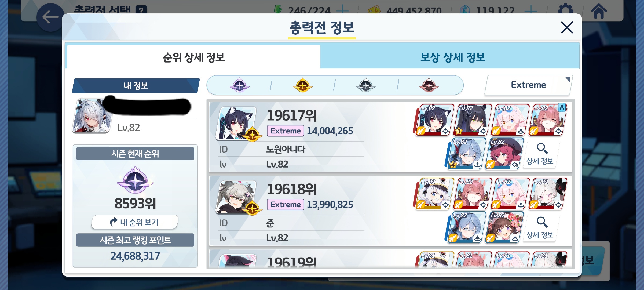Viewport: 644px width, 290px height.
Task: Click the home icon in top bar
Action: [x=599, y=11]
